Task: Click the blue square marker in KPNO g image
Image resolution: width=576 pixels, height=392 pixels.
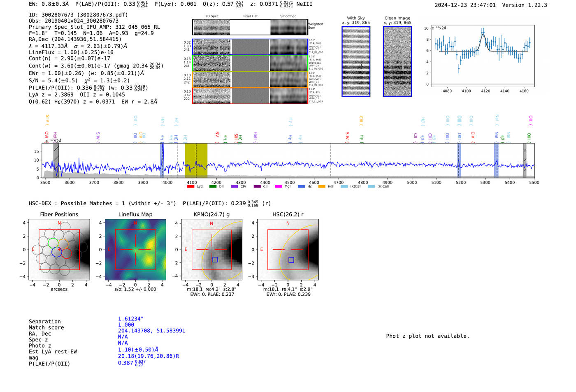Action: (215, 260)
